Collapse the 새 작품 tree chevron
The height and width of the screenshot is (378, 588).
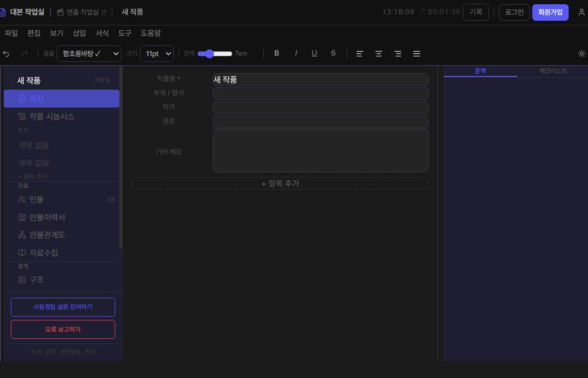pyautogui.click(x=11, y=81)
